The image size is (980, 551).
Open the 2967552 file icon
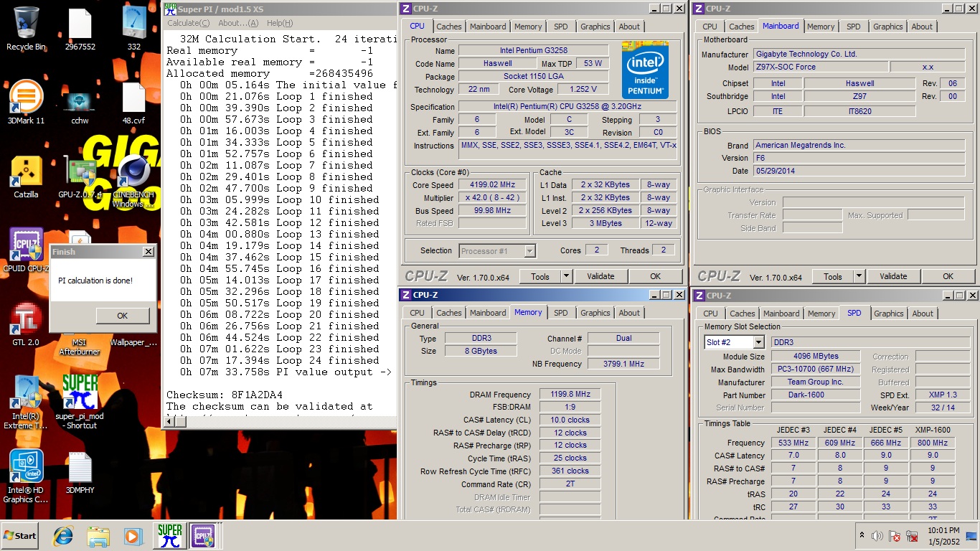pos(80,29)
